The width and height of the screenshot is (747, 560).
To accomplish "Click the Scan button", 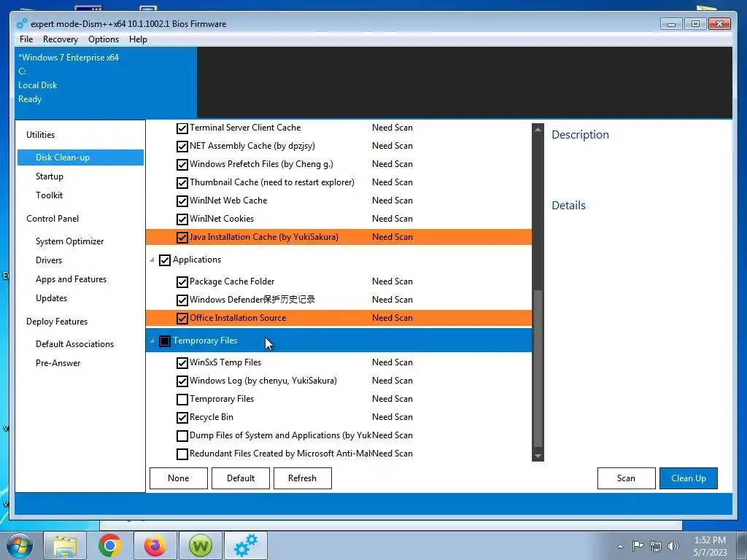I will [x=626, y=478].
